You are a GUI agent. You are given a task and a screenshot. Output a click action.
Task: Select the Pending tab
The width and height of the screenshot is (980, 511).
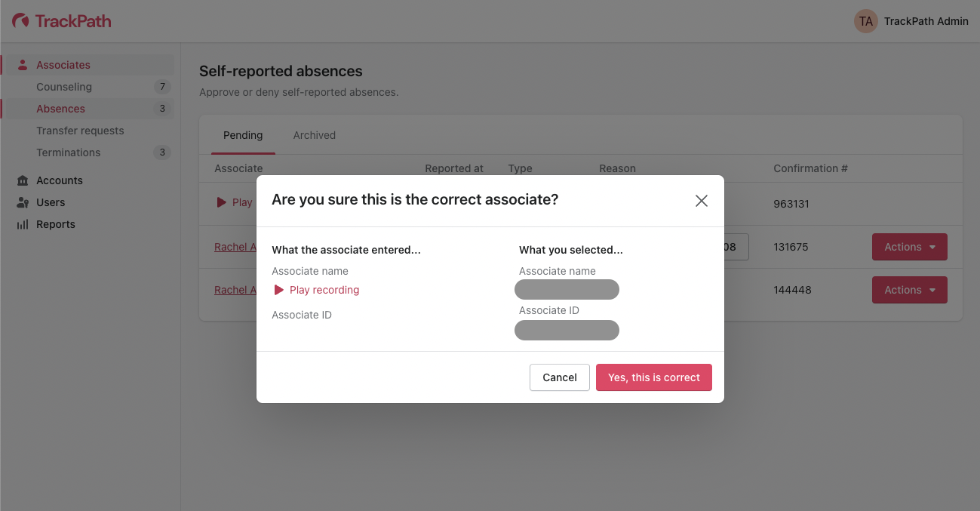pyautogui.click(x=243, y=135)
